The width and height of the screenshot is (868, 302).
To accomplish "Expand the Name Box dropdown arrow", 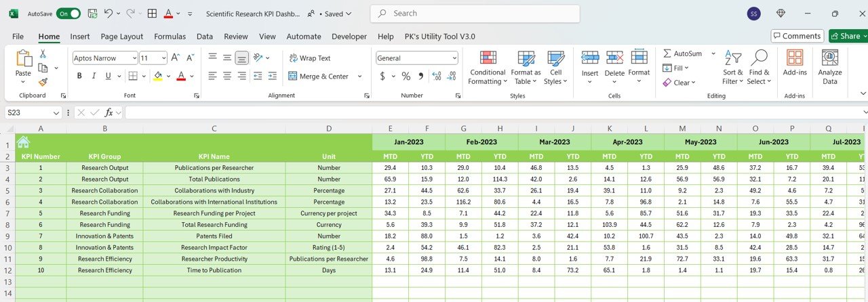I will click(56, 112).
